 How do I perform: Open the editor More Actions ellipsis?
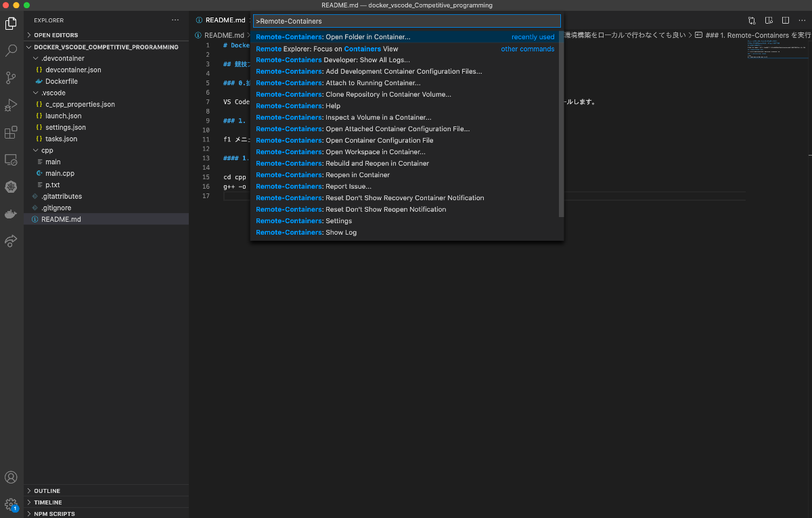coord(802,20)
